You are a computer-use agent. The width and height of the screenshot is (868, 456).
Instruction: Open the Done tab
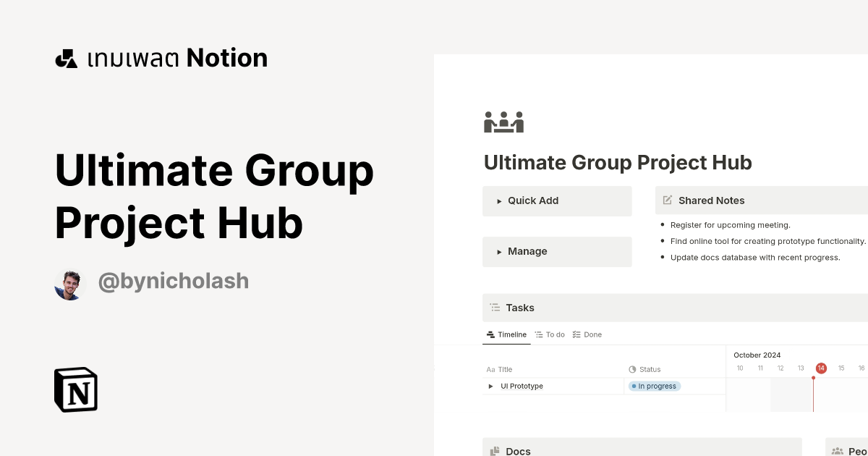588,334
